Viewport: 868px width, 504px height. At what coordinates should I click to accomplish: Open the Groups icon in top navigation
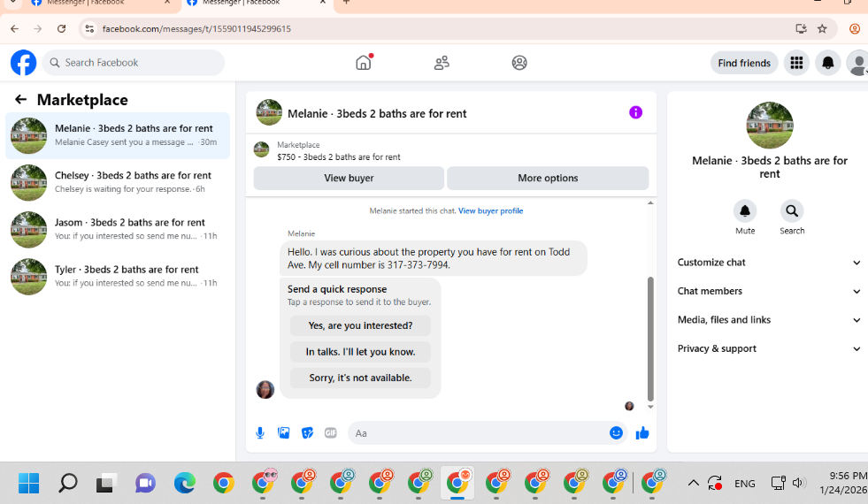(519, 63)
